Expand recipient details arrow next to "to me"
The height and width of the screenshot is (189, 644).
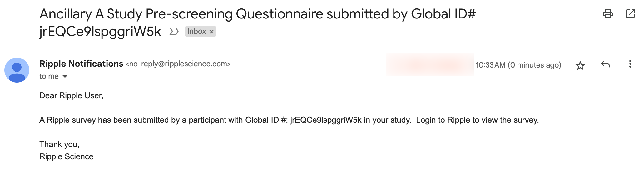coord(65,77)
